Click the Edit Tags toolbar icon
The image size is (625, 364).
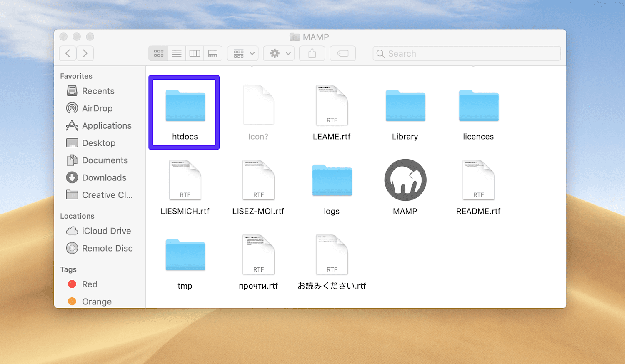[342, 53]
